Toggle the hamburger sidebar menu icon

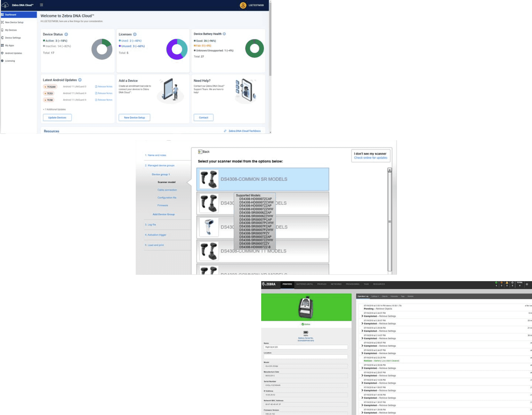click(x=41, y=5)
